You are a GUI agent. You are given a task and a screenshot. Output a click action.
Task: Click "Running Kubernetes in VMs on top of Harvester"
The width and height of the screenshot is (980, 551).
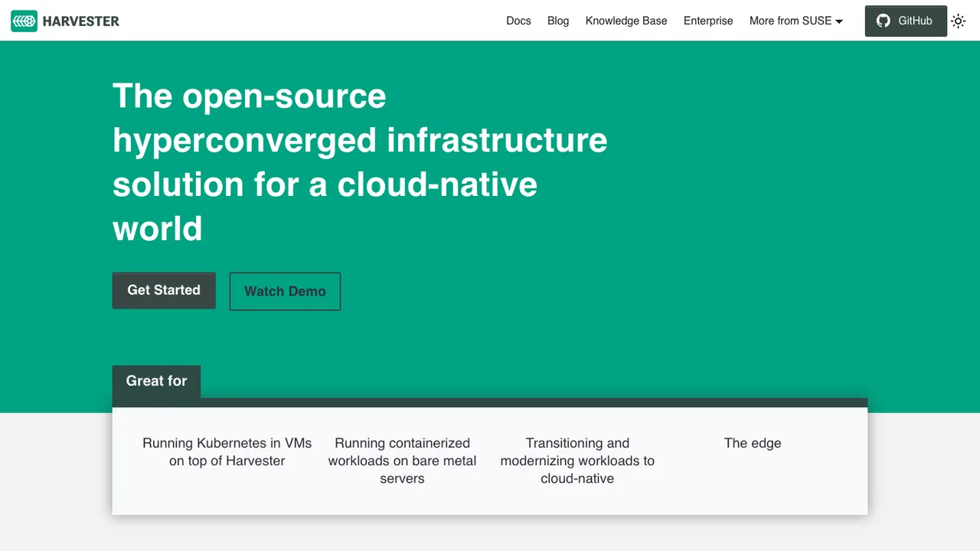227,452
